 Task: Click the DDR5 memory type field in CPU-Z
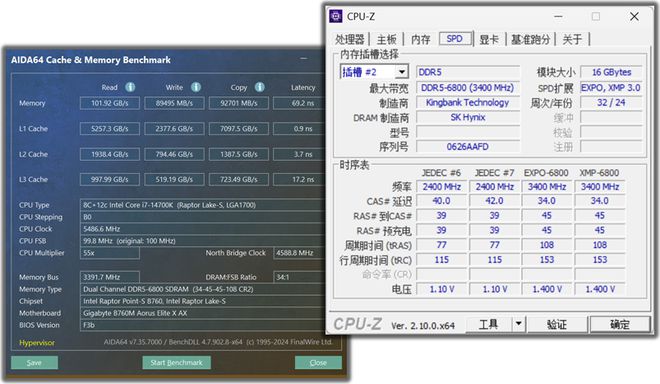pyautogui.click(x=468, y=72)
